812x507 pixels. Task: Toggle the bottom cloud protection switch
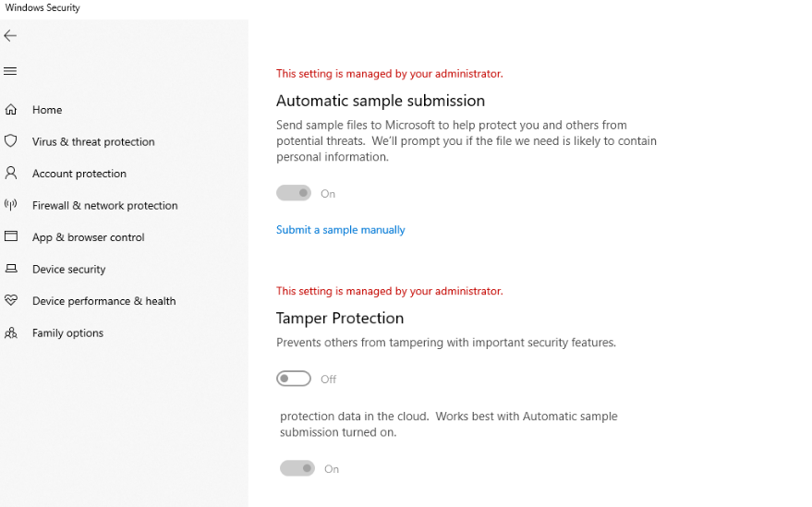pos(297,468)
